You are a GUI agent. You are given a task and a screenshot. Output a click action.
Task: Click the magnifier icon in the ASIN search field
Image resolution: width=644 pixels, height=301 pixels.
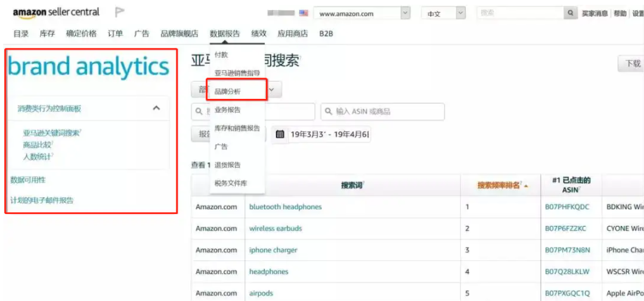[329, 111]
